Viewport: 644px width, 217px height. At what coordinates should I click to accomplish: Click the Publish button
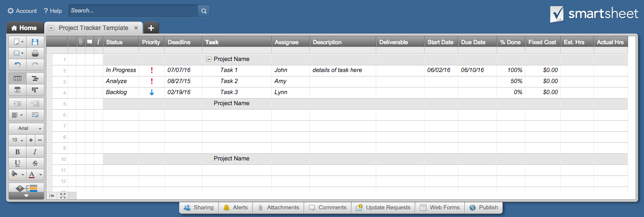pyautogui.click(x=483, y=207)
